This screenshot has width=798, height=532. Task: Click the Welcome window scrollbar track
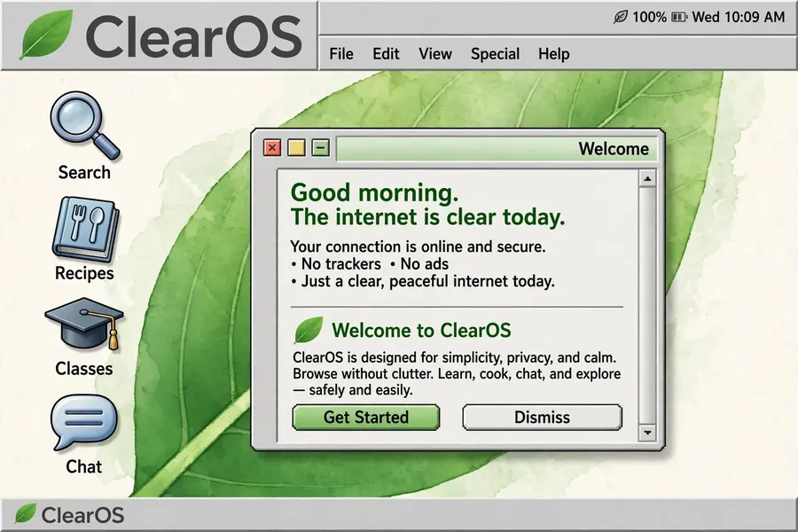pyautogui.click(x=647, y=305)
